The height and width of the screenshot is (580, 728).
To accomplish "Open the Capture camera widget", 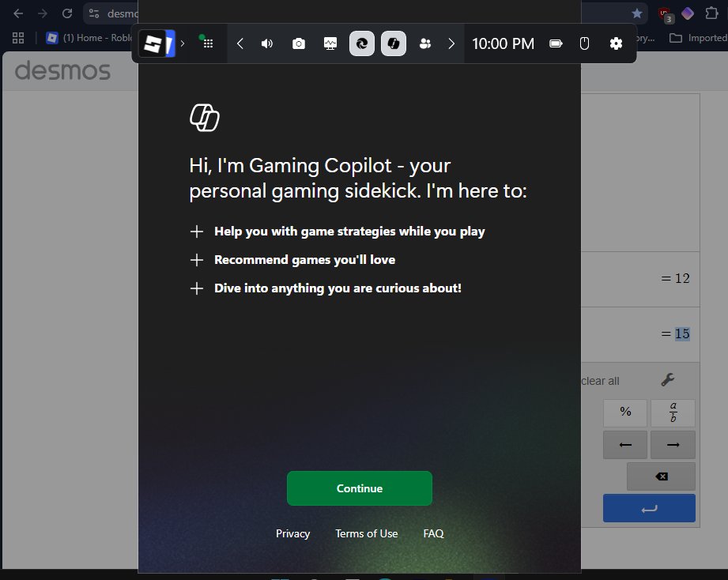I will pos(299,43).
